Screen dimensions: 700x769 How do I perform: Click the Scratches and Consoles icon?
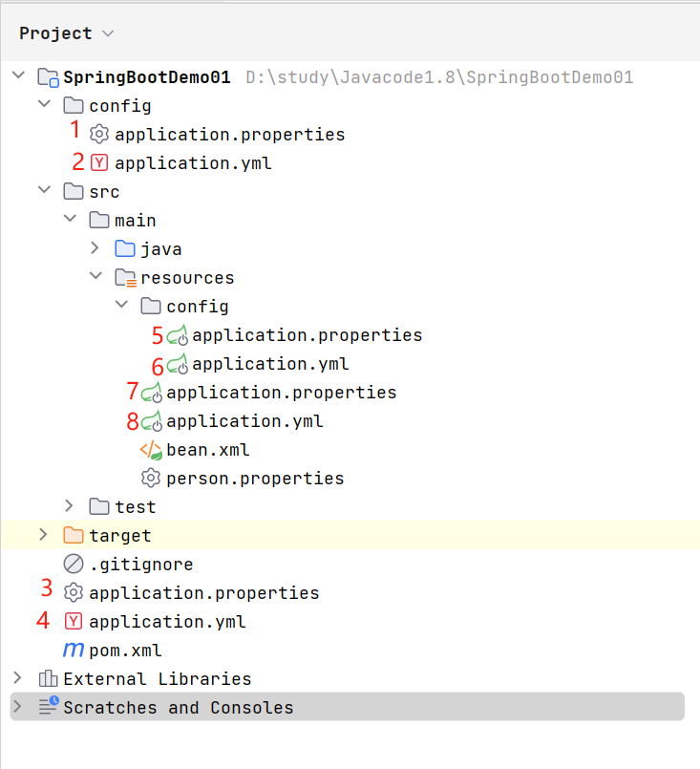click(49, 706)
